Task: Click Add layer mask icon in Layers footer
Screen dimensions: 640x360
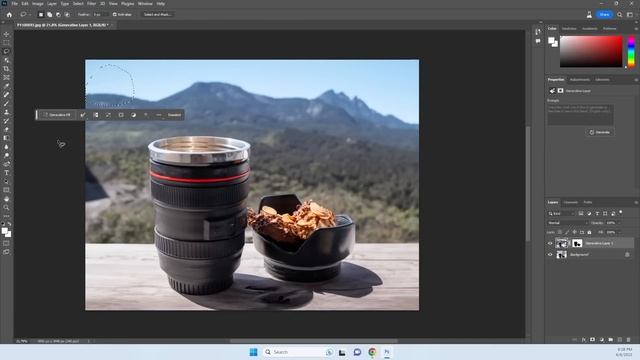Action: tap(592, 339)
